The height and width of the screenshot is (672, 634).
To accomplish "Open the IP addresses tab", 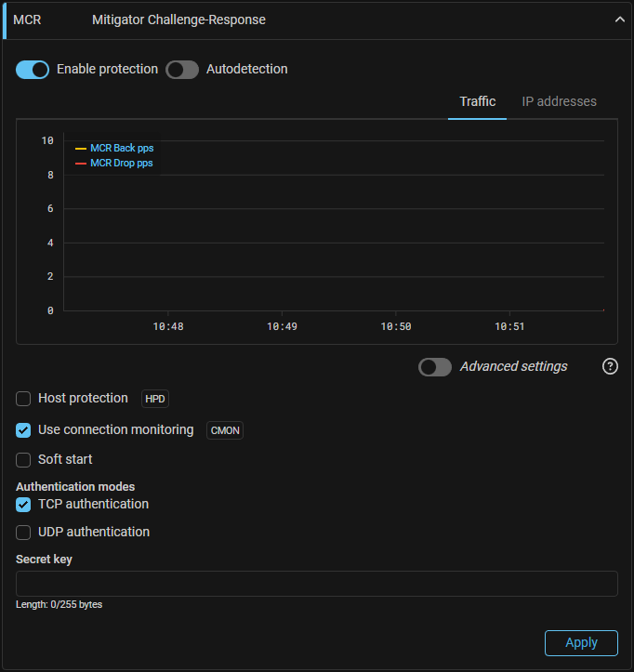I will coord(559,101).
